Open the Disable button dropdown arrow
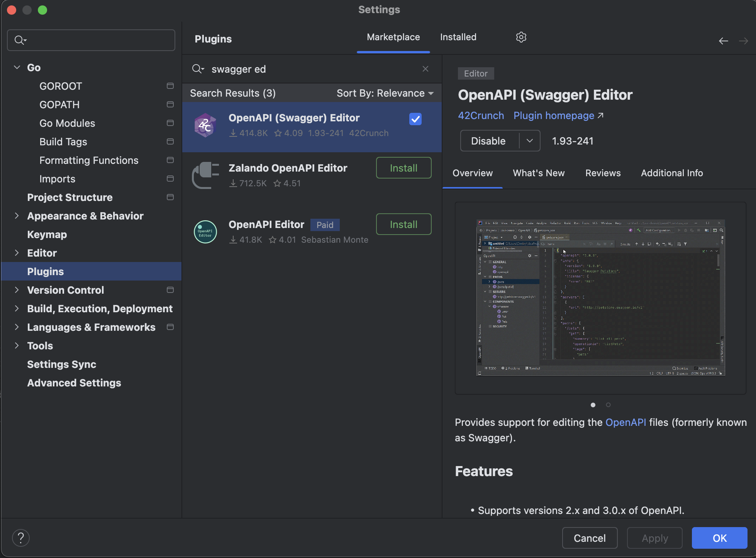756x558 pixels. (x=529, y=141)
